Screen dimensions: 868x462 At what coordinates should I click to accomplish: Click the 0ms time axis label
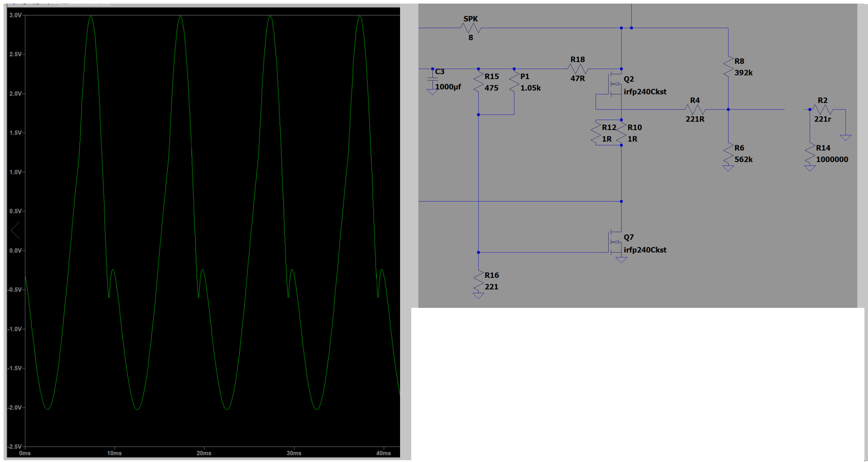[x=25, y=454]
